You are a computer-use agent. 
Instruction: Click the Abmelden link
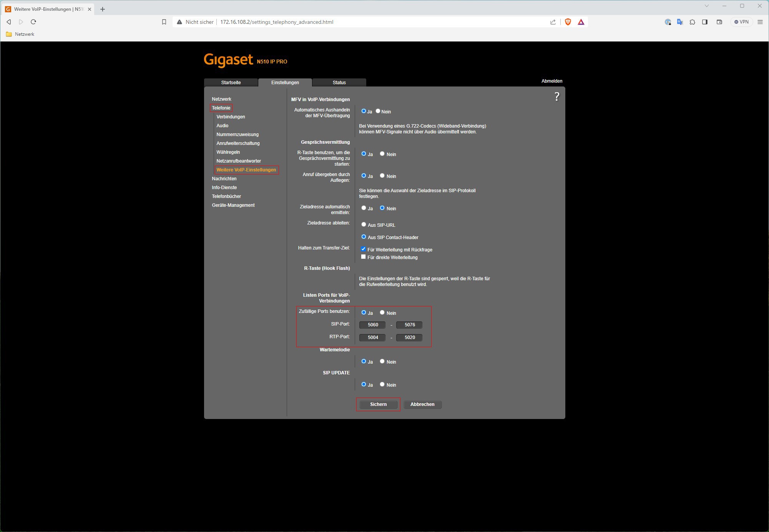coord(552,81)
